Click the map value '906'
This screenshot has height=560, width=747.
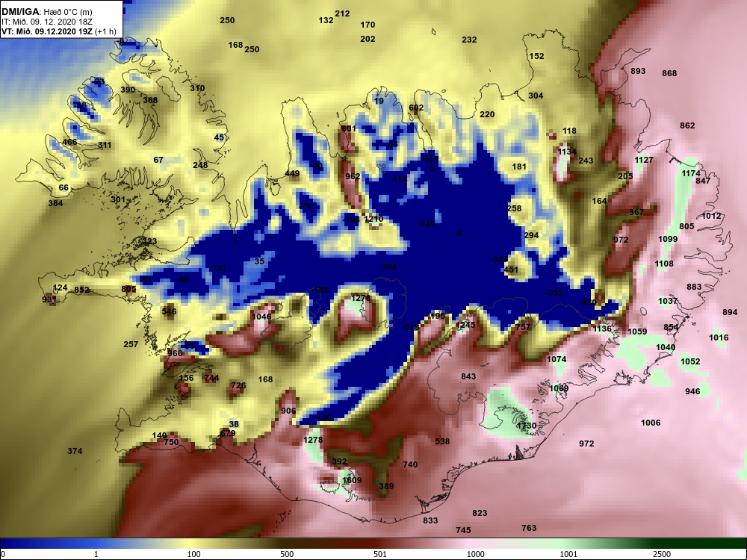tap(288, 411)
